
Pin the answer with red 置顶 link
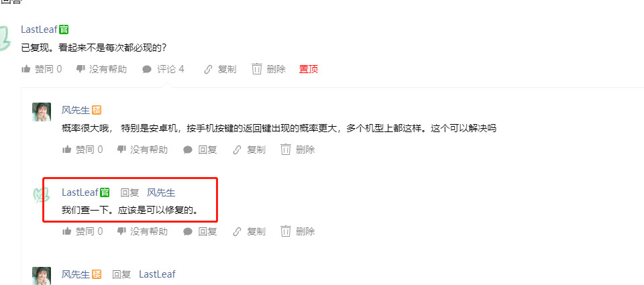coord(309,69)
